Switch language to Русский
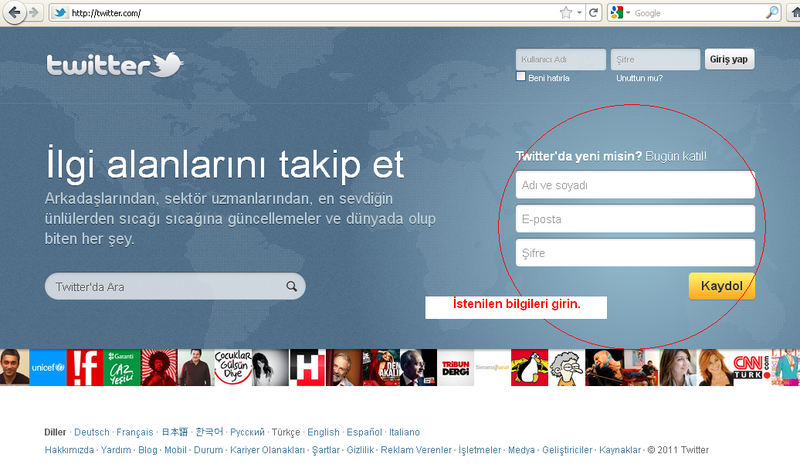The width and height of the screenshot is (800, 471). click(x=247, y=432)
